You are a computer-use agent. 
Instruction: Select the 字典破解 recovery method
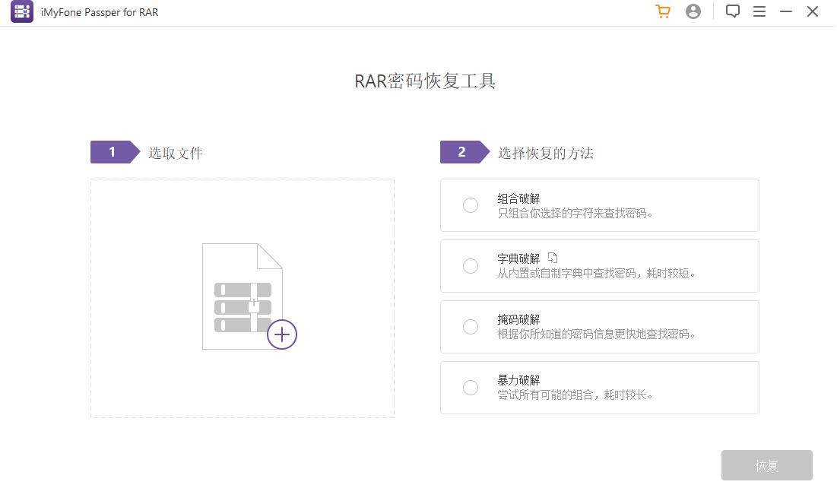point(470,265)
